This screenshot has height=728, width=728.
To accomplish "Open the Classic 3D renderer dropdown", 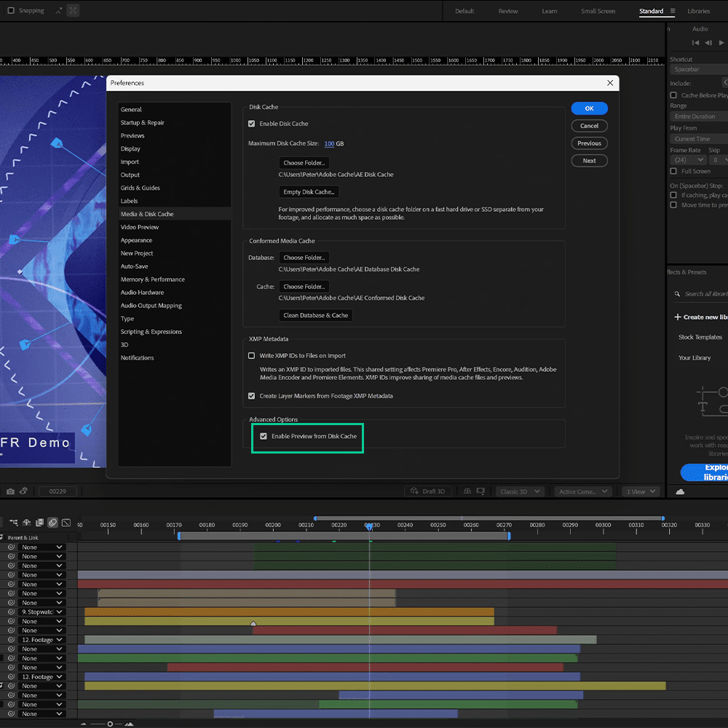I will point(520,491).
